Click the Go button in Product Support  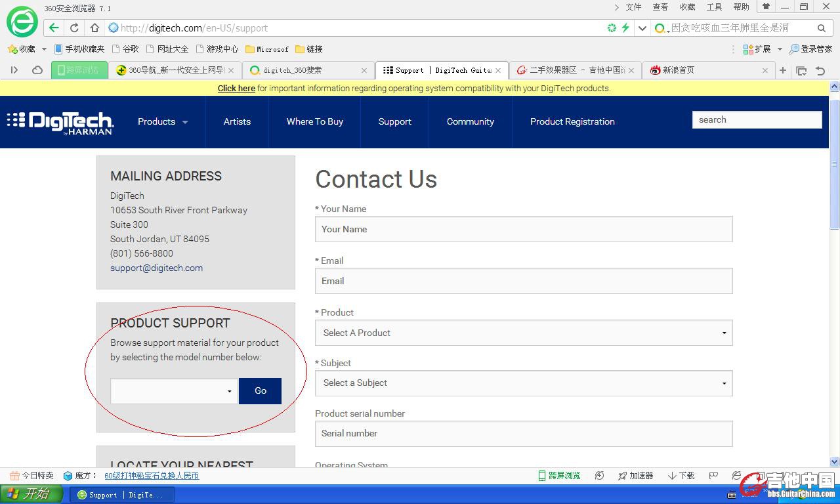261,391
